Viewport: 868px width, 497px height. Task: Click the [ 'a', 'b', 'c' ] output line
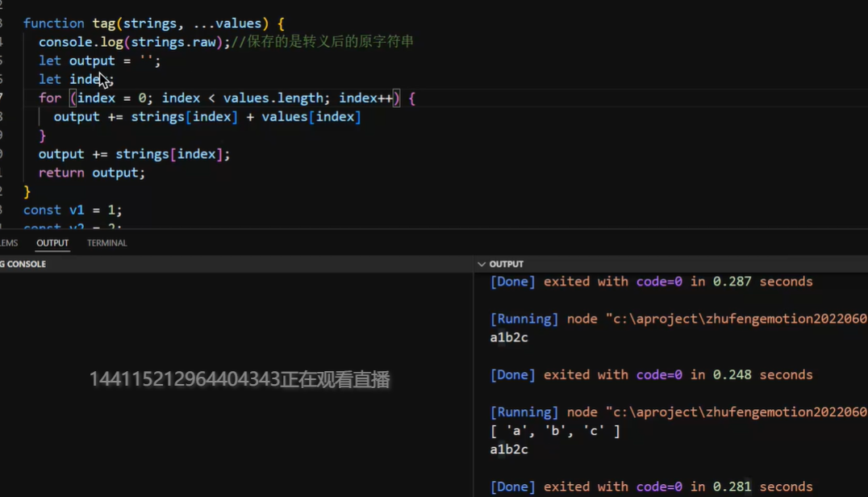(x=555, y=431)
